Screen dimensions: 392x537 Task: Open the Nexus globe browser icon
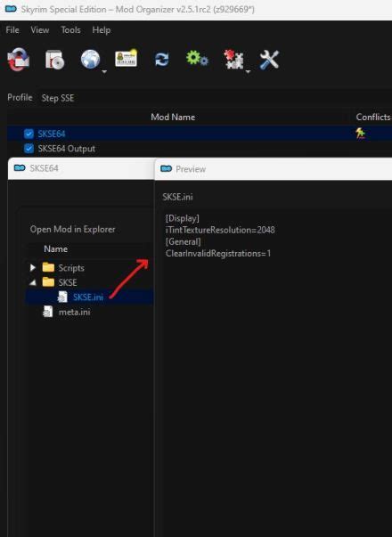pyautogui.click(x=91, y=60)
